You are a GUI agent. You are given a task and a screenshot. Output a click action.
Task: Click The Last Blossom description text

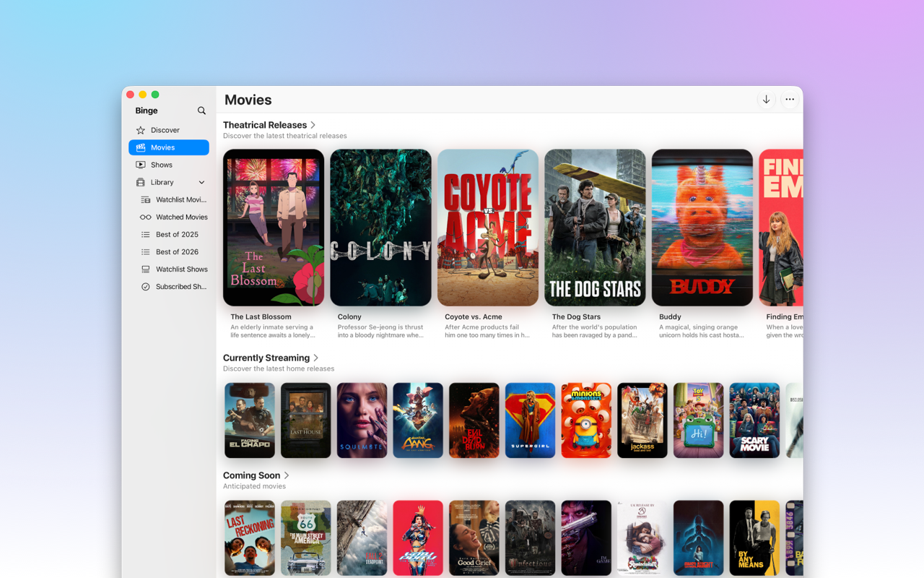(x=273, y=331)
